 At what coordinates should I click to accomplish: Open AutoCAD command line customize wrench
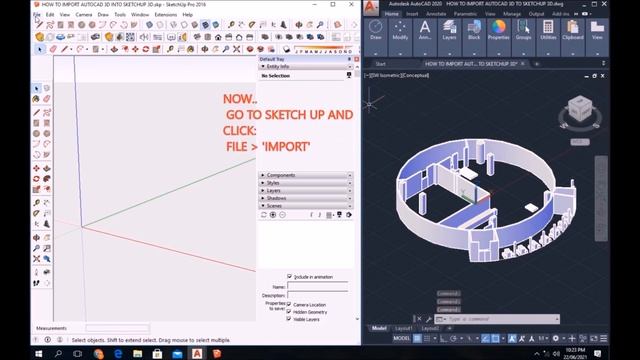pyautogui.click(x=428, y=319)
